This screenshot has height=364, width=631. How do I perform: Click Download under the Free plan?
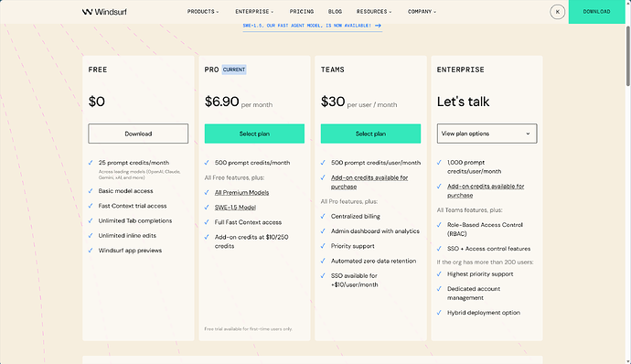pos(138,134)
